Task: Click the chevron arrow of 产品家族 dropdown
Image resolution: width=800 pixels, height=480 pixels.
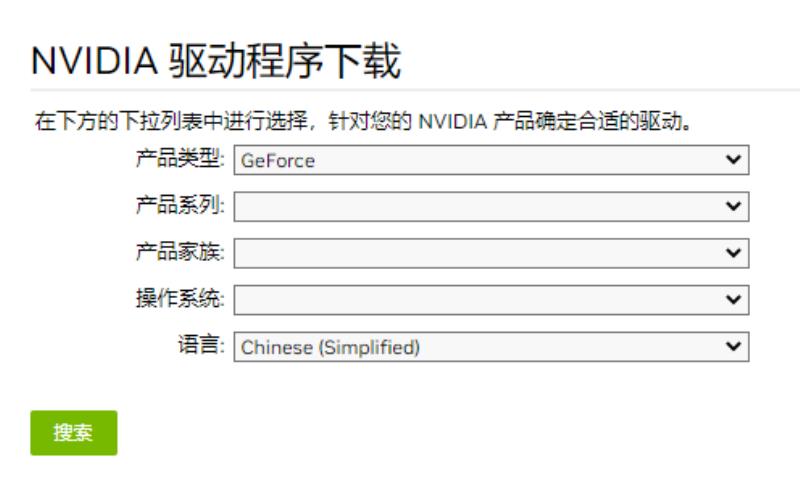Action: click(733, 253)
